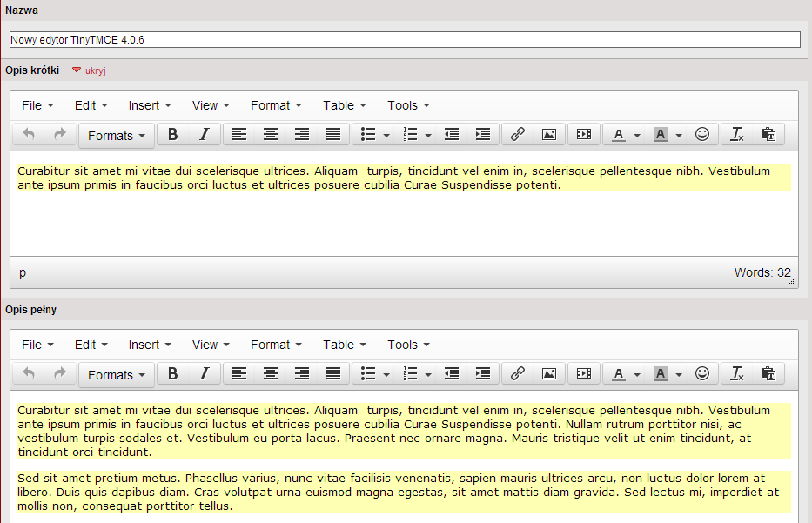Insert image in the Opis pełny editor
The width and height of the screenshot is (812, 523).
point(549,374)
